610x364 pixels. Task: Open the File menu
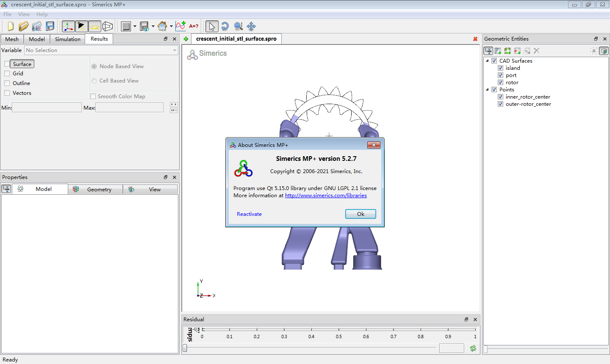[7, 14]
